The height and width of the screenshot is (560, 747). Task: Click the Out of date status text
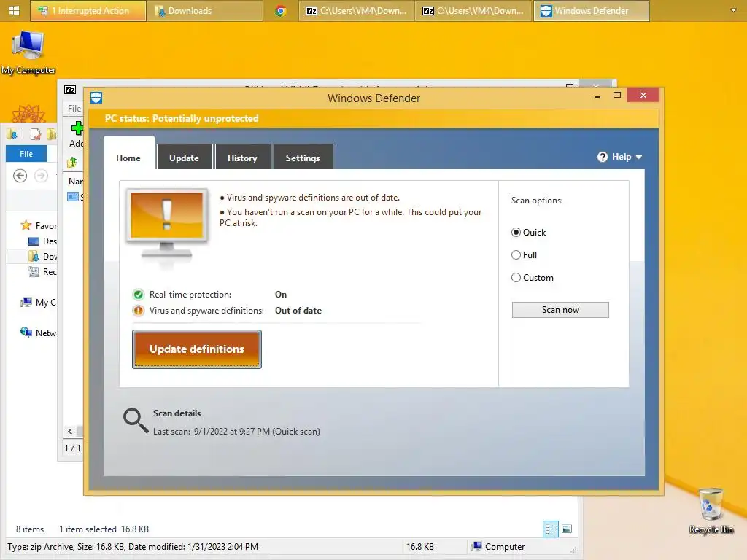[x=298, y=311]
